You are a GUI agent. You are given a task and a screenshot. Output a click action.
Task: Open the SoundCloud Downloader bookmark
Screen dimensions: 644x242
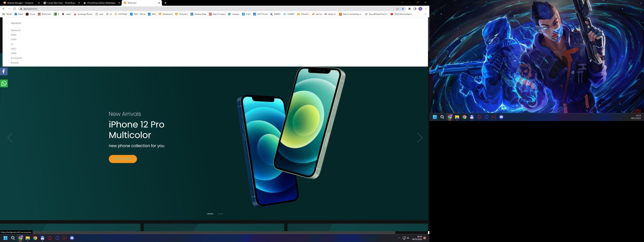click(x=376, y=14)
